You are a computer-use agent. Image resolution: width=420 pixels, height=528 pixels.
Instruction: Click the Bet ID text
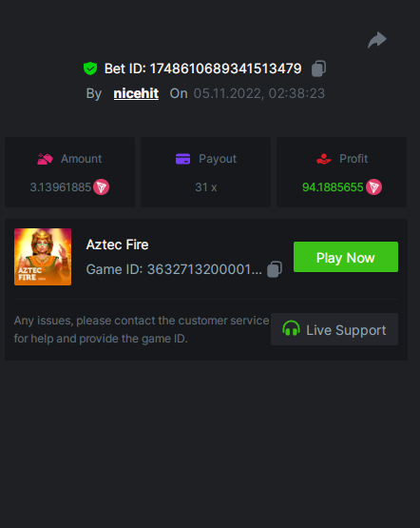202,68
